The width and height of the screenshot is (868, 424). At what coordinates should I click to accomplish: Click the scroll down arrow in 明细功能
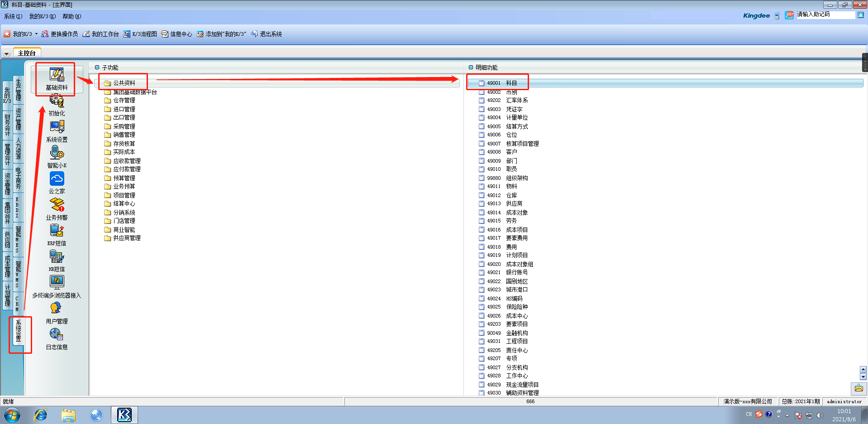click(x=863, y=376)
